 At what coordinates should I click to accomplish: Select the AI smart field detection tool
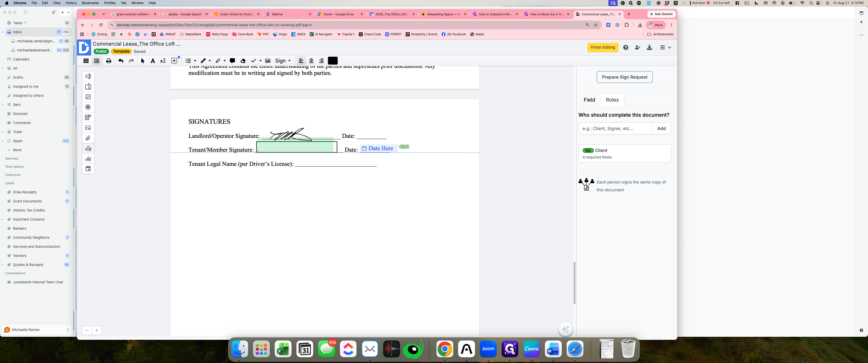click(x=174, y=60)
